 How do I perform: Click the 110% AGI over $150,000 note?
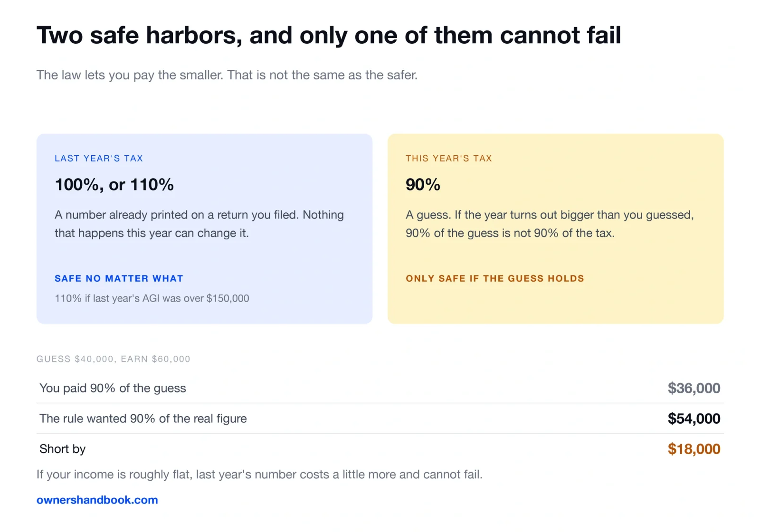[x=152, y=298]
